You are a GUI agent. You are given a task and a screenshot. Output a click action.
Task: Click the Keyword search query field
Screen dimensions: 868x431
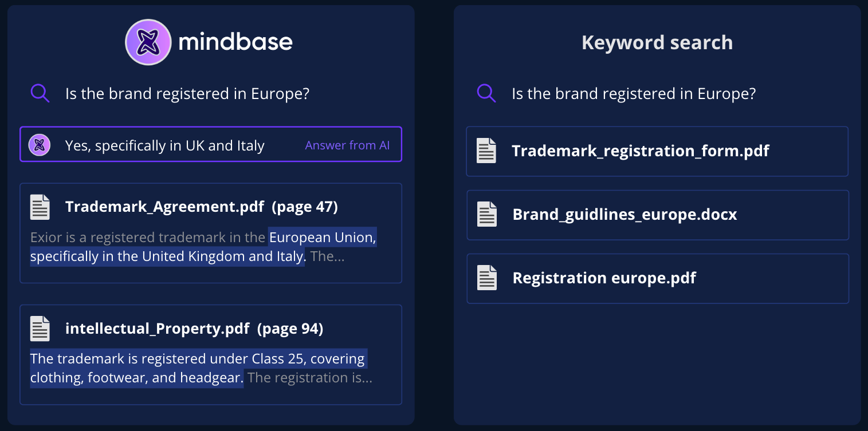coord(634,93)
